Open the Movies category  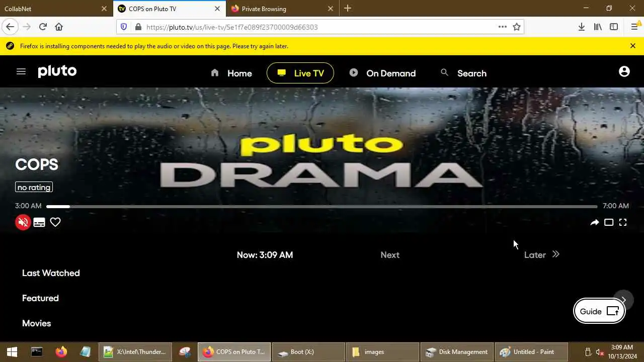coord(36,323)
